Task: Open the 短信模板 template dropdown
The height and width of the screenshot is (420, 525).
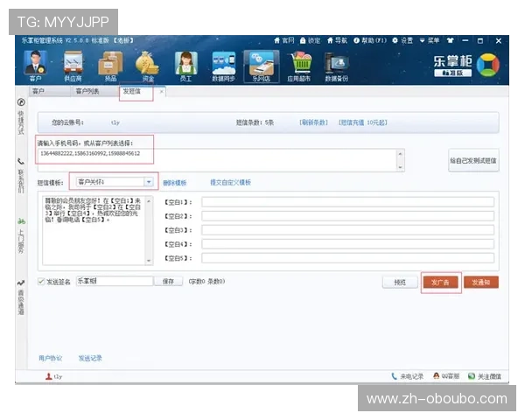Action: click(x=149, y=182)
